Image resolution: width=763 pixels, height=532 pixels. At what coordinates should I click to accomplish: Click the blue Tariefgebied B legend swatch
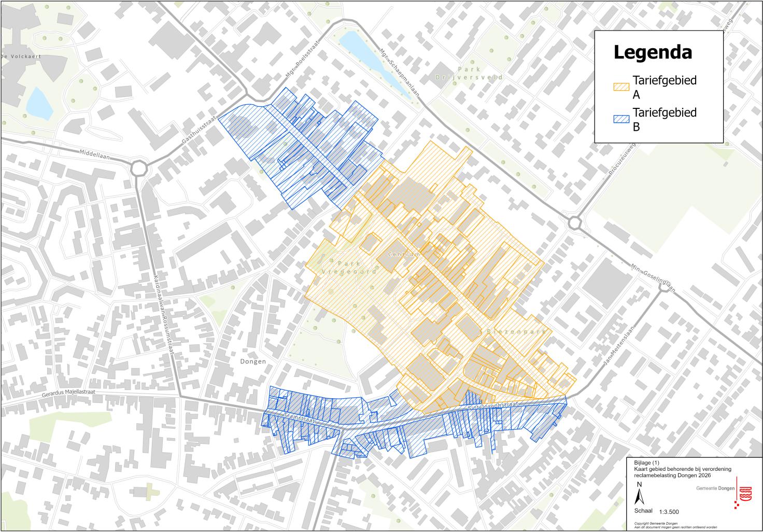click(x=621, y=119)
